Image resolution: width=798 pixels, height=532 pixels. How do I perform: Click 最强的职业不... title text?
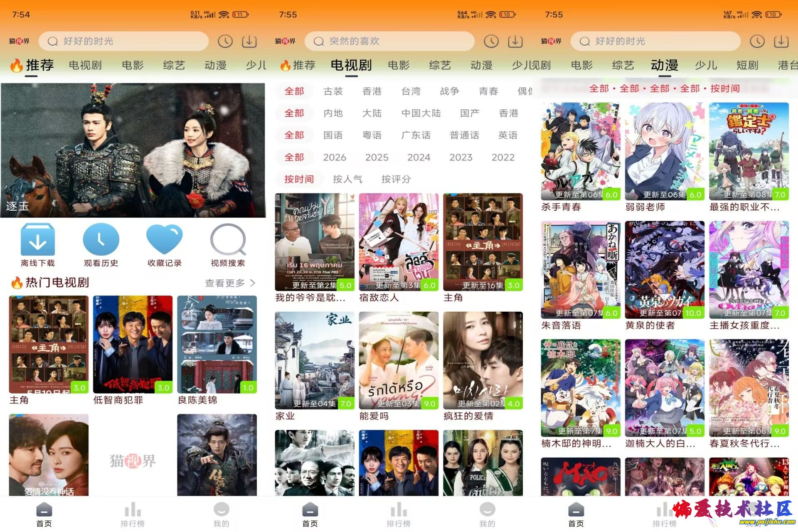point(744,207)
